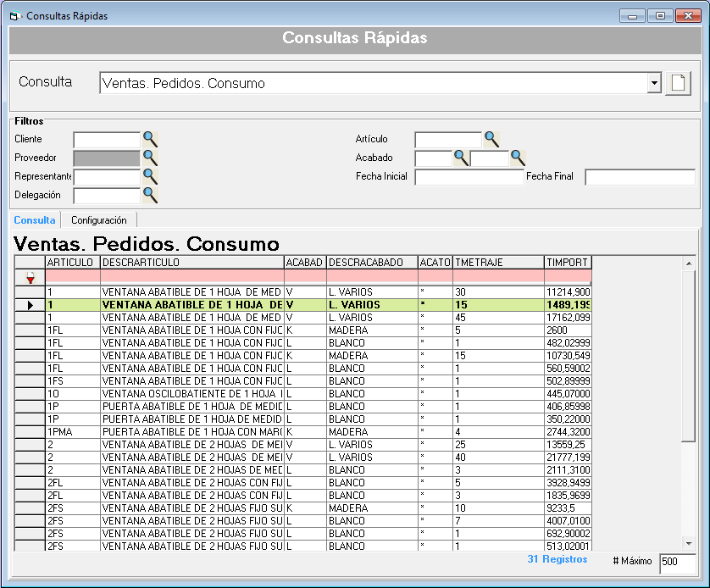Open the Proveedor search lookup icon
Viewport: 710px width, 588px height.
(x=150, y=158)
